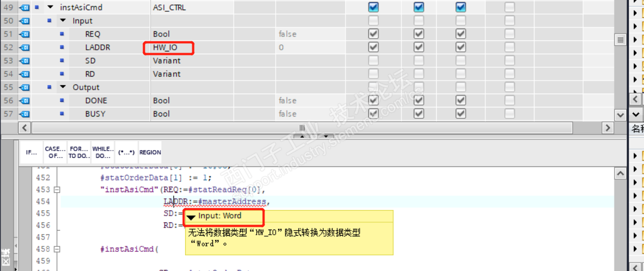Fold the code block at line 453

(x=57, y=190)
